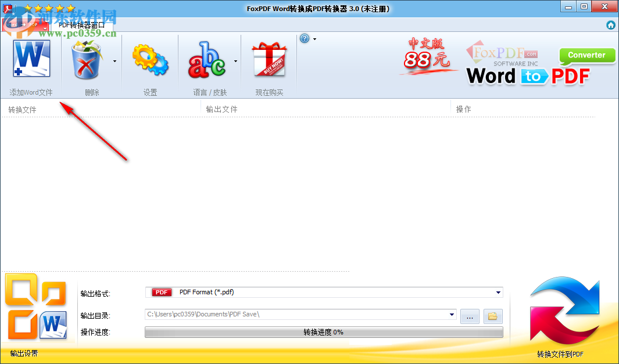Click the 转换进度 0% progress bar
Image resolution: width=619 pixels, height=364 pixels.
click(x=324, y=332)
